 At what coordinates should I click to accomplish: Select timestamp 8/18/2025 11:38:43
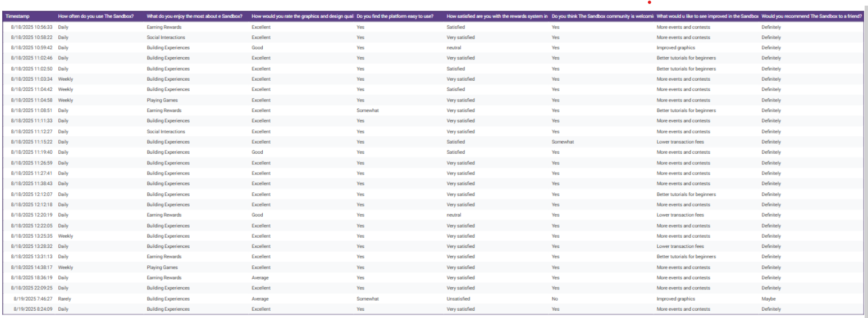tap(31, 184)
